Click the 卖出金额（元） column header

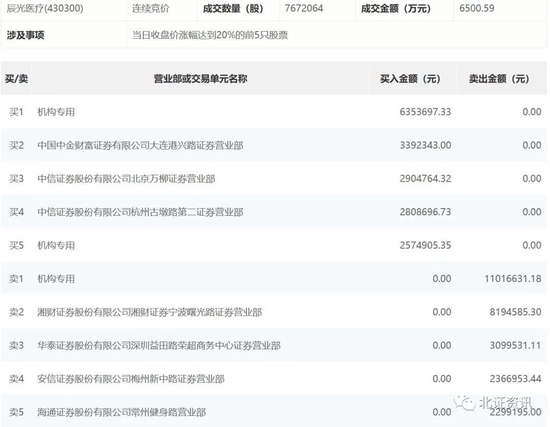click(x=499, y=79)
